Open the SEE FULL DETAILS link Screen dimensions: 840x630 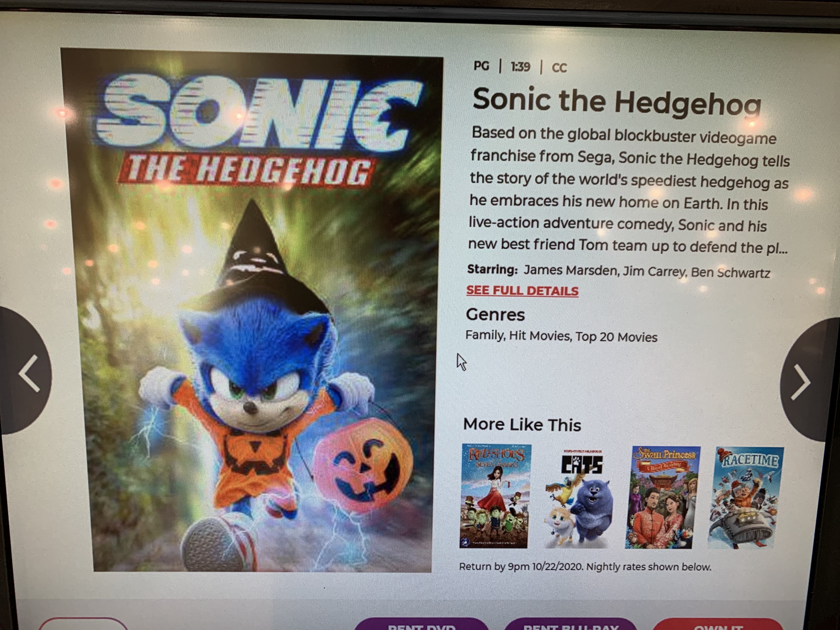point(522,290)
